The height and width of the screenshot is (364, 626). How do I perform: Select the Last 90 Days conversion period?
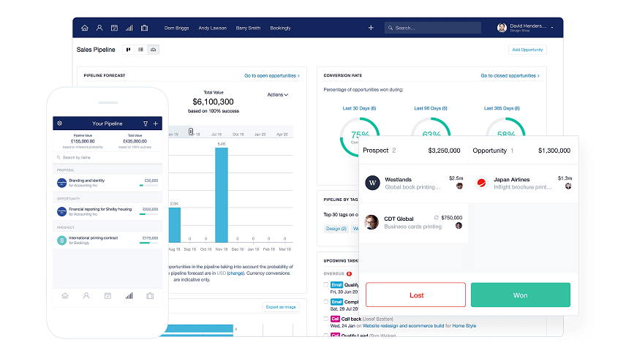tap(431, 108)
